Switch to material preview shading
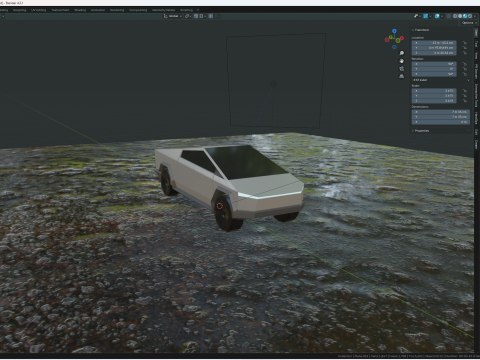 point(465,16)
